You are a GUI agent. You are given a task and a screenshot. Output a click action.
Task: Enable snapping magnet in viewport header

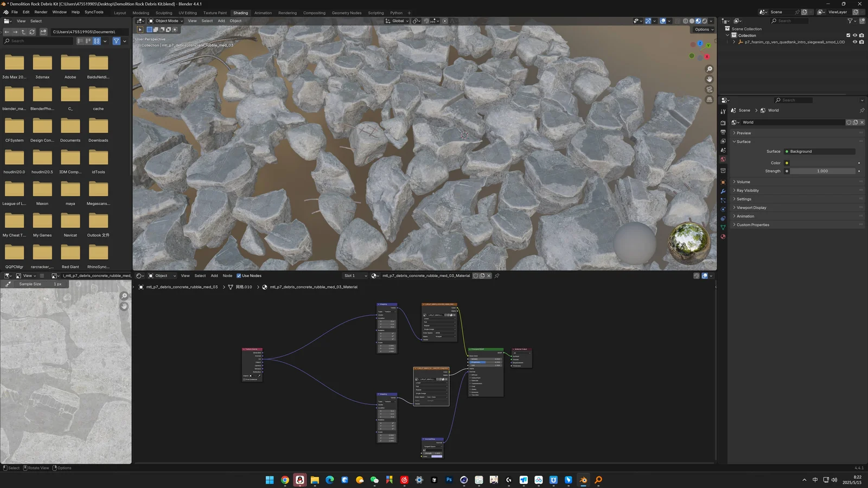click(x=426, y=21)
